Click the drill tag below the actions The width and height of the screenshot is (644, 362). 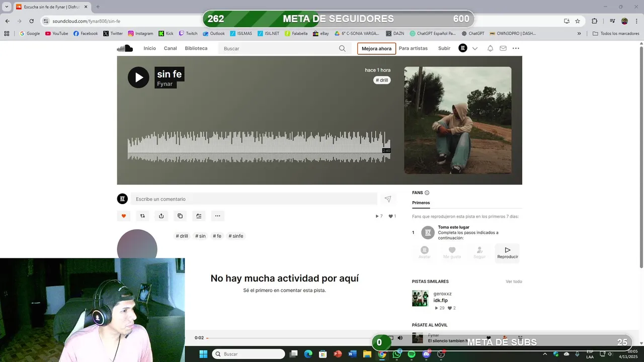(182, 236)
